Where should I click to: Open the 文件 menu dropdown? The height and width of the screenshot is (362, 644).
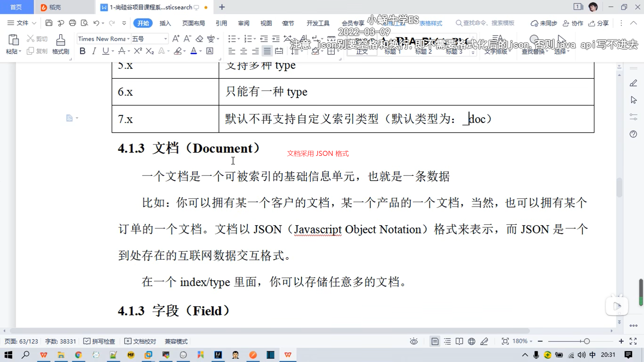[x=22, y=23]
